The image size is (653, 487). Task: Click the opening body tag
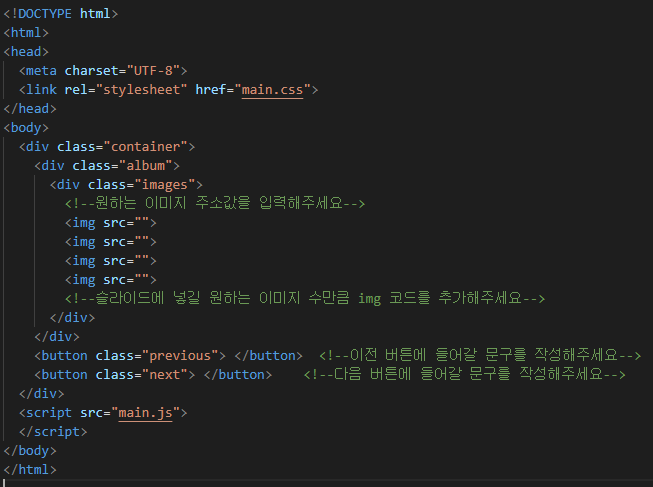[26, 128]
